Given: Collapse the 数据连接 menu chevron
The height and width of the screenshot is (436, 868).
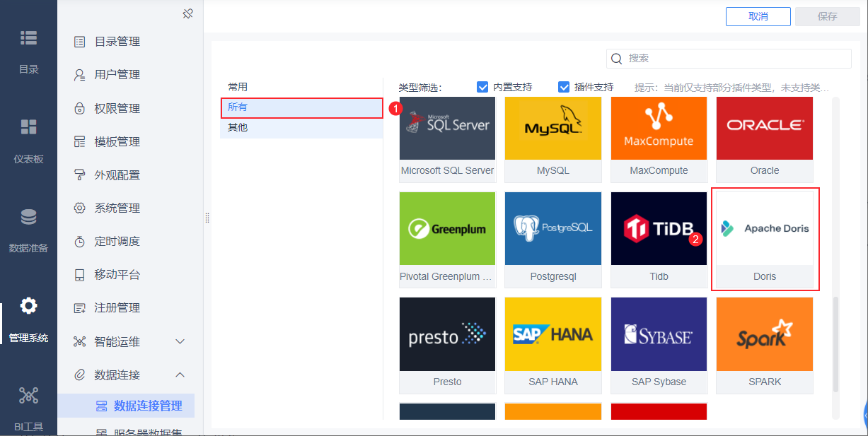Looking at the screenshot, I should click(x=180, y=375).
